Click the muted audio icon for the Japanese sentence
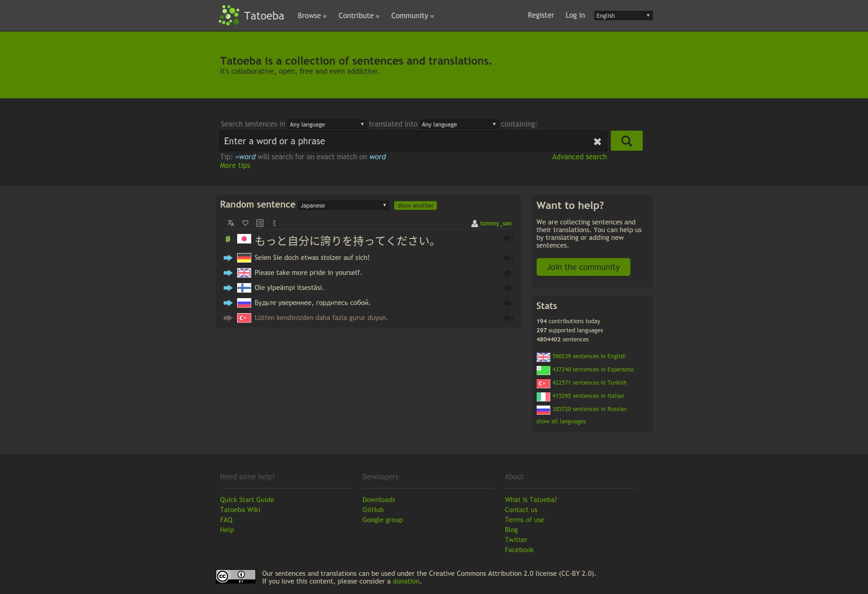868x594 pixels. coord(509,238)
